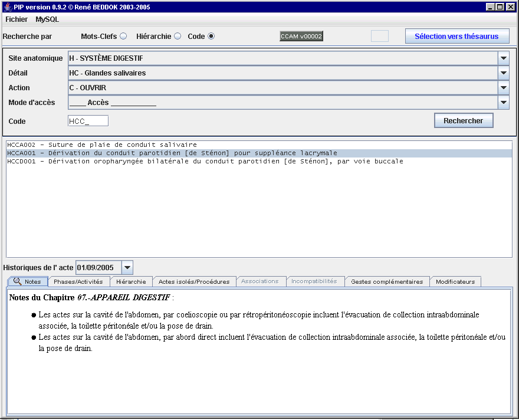Select result HCCA001 Dérivation du conduit parotidien
Viewport: 519px width, 420px height.
tap(259, 153)
